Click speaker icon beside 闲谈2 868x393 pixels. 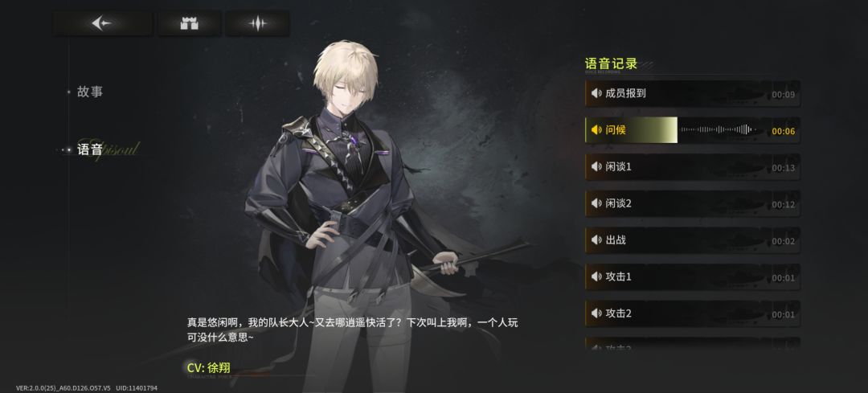(596, 203)
